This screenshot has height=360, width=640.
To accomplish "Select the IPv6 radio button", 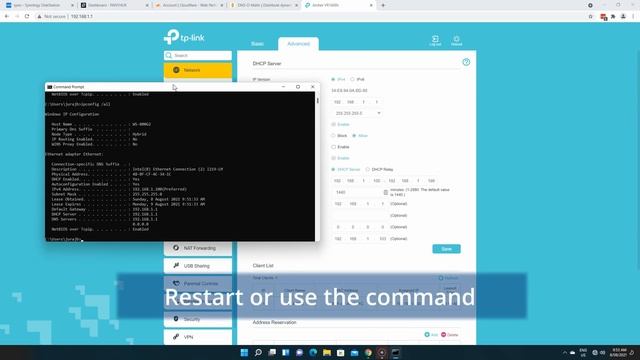I will click(x=352, y=79).
